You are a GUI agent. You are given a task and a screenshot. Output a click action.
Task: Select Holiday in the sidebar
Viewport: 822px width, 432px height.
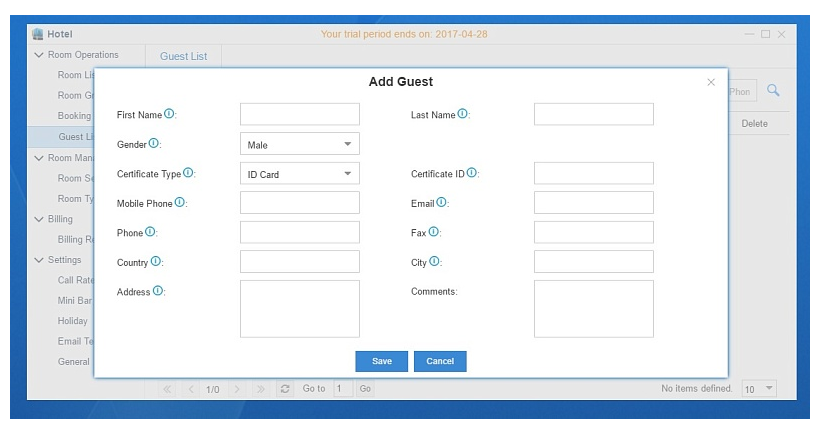pos(72,321)
